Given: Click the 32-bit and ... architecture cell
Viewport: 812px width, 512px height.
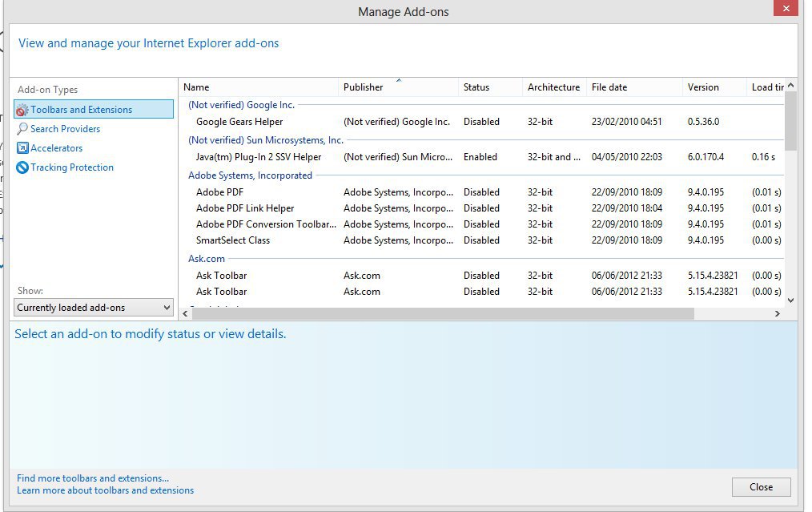Looking at the screenshot, I should pyautogui.click(x=554, y=157).
